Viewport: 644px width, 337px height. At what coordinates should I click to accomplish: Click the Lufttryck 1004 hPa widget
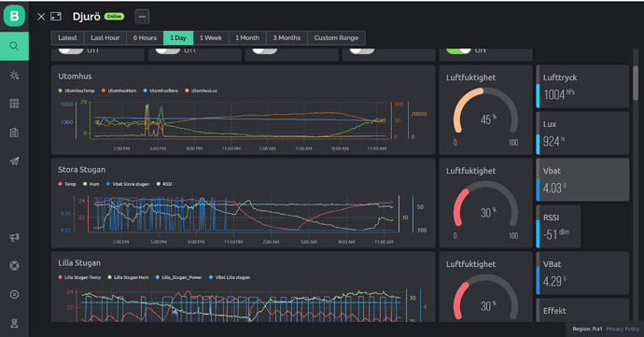click(582, 86)
